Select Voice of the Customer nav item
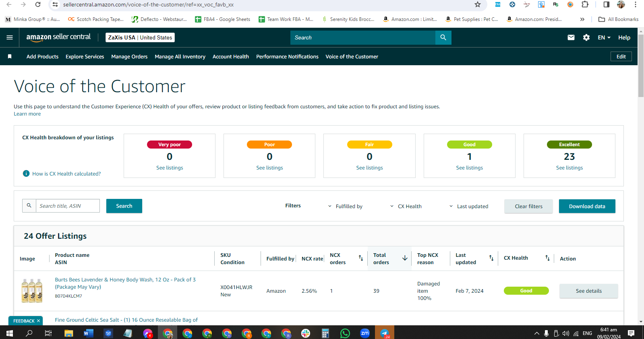This screenshot has width=644, height=339. point(352,56)
